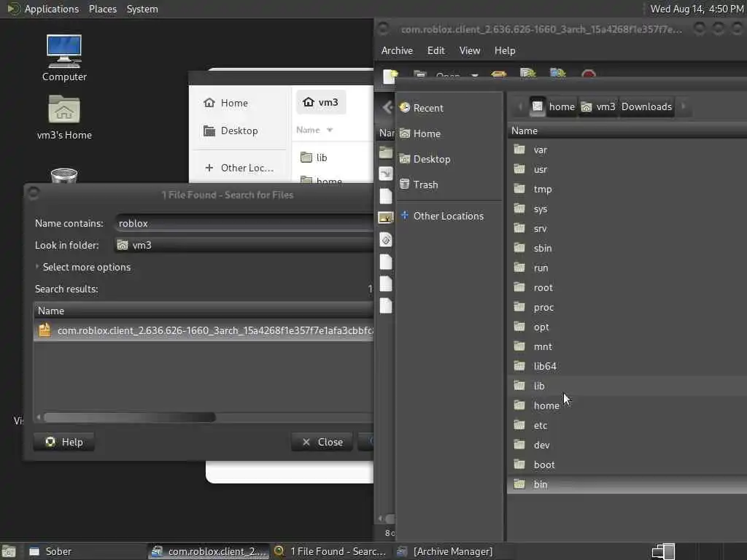Select the com.roblox.client search result

204,330
